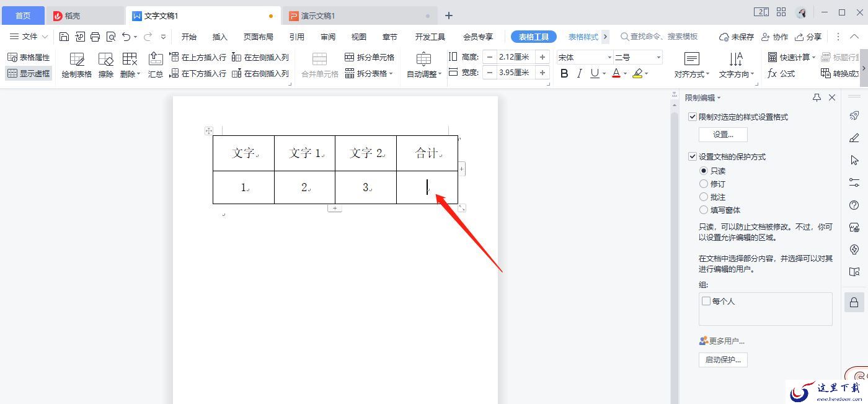Screen dimensions: 868x404
Task: Click the 协作 collaborate button
Action: [775, 37]
